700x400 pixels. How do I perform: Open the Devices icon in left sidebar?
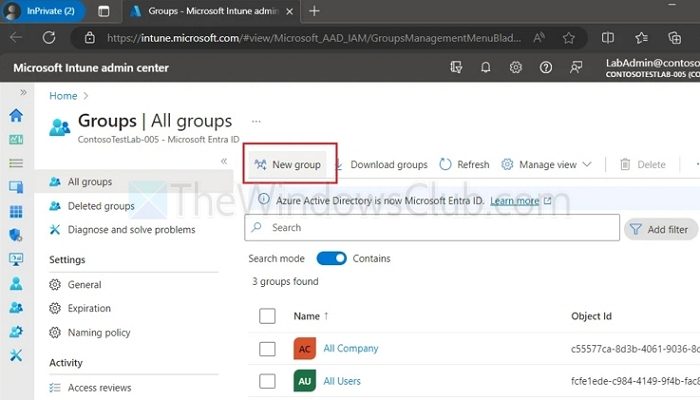tap(16, 187)
